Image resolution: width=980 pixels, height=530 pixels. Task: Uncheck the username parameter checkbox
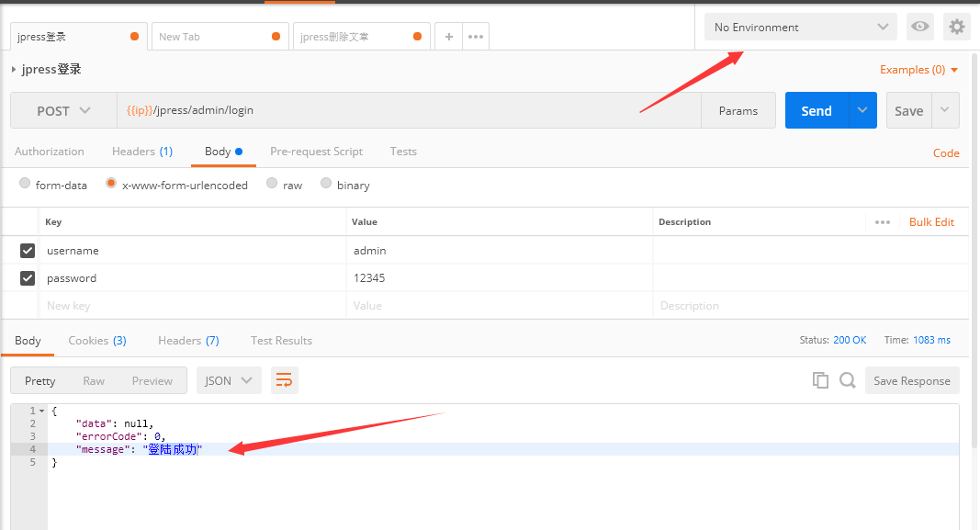click(28, 251)
